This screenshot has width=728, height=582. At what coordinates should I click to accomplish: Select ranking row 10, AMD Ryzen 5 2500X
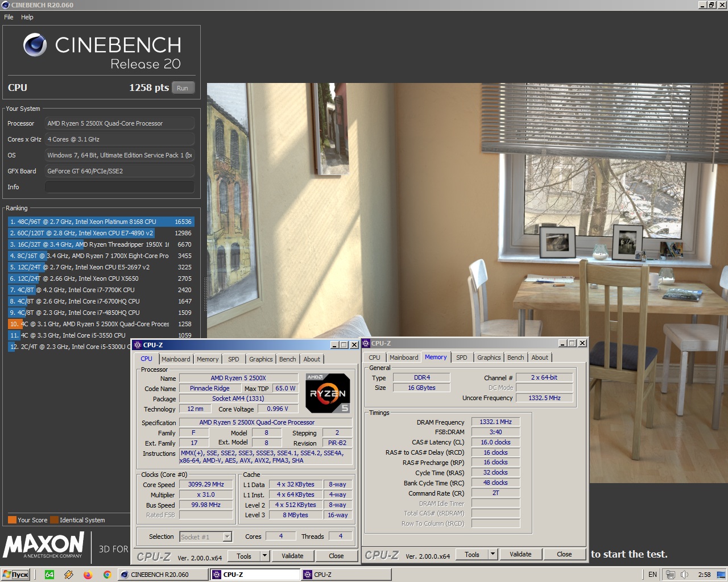(101, 324)
